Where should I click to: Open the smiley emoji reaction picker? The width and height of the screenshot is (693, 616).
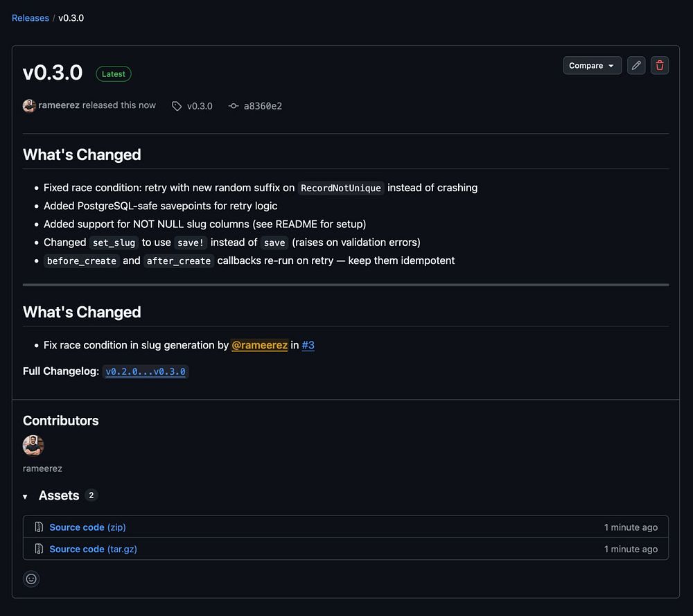click(31, 579)
